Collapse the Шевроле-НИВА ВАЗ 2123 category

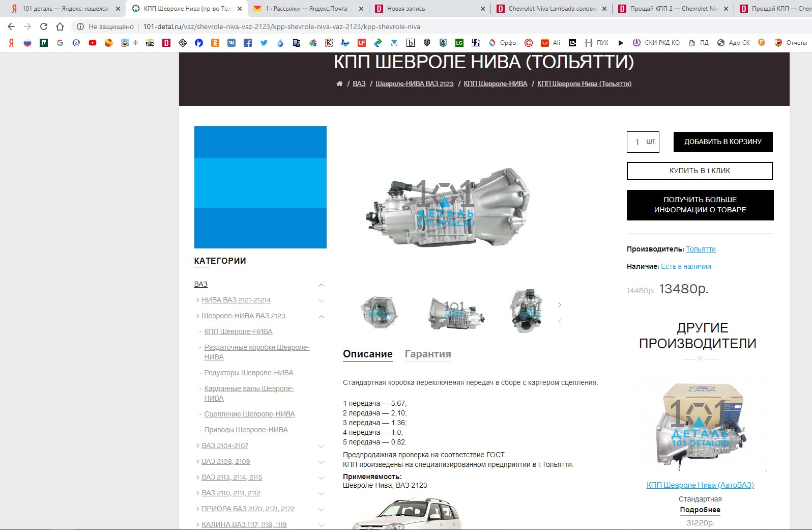(321, 317)
